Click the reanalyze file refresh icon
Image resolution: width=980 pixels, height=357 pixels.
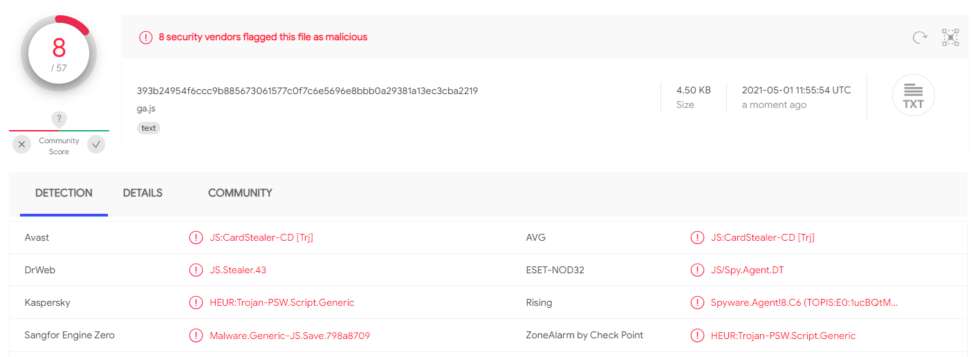click(919, 37)
